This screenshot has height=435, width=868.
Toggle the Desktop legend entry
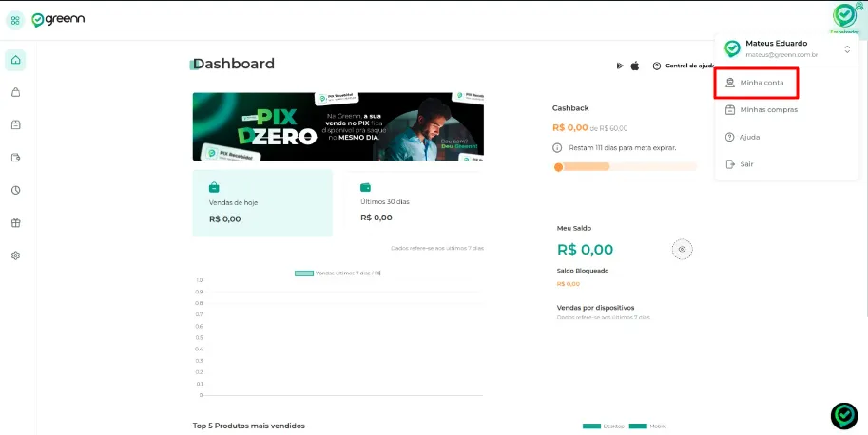click(604, 426)
